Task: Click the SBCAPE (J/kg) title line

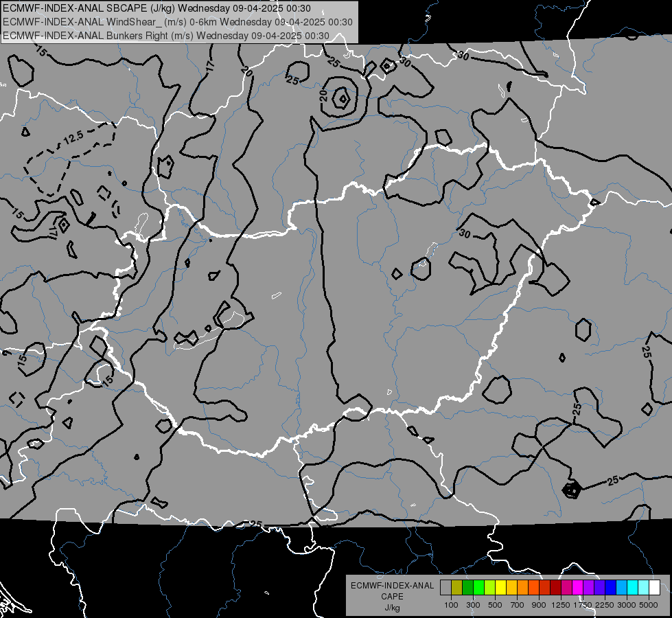Action: [x=157, y=8]
